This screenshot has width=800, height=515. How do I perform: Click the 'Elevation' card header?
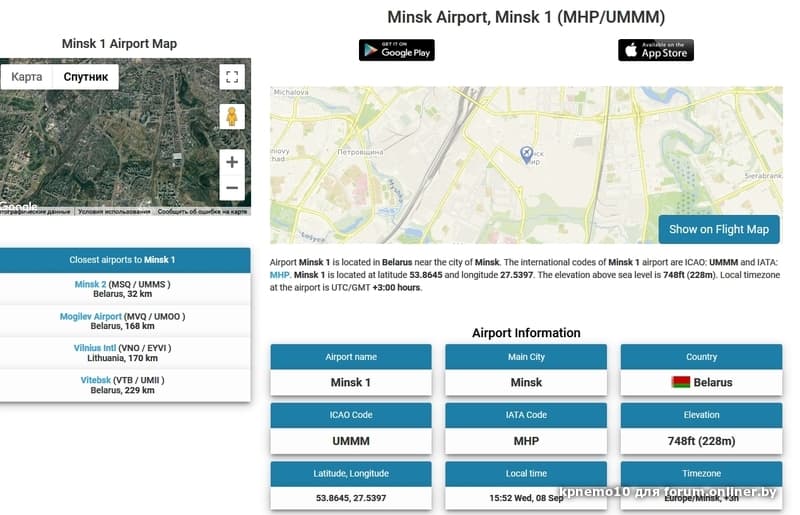[x=702, y=415]
